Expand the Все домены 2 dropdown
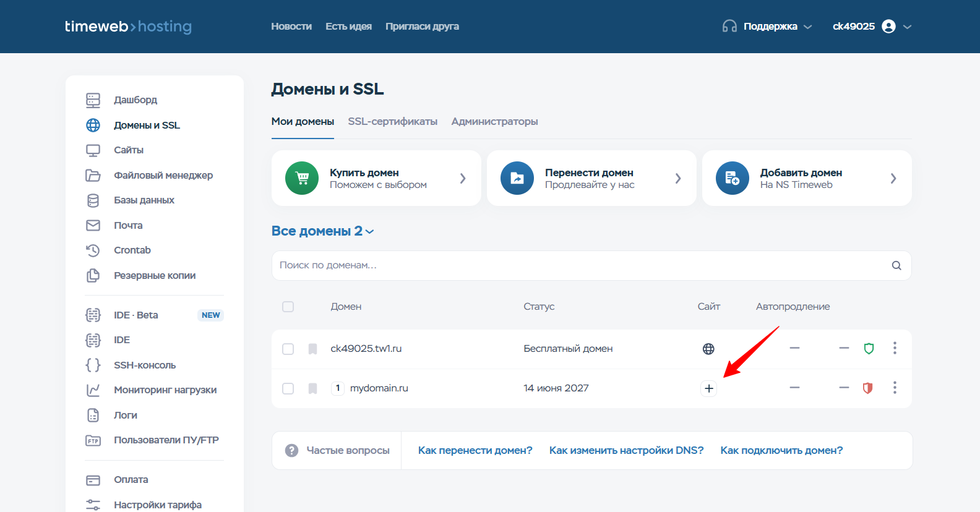 pyautogui.click(x=323, y=231)
